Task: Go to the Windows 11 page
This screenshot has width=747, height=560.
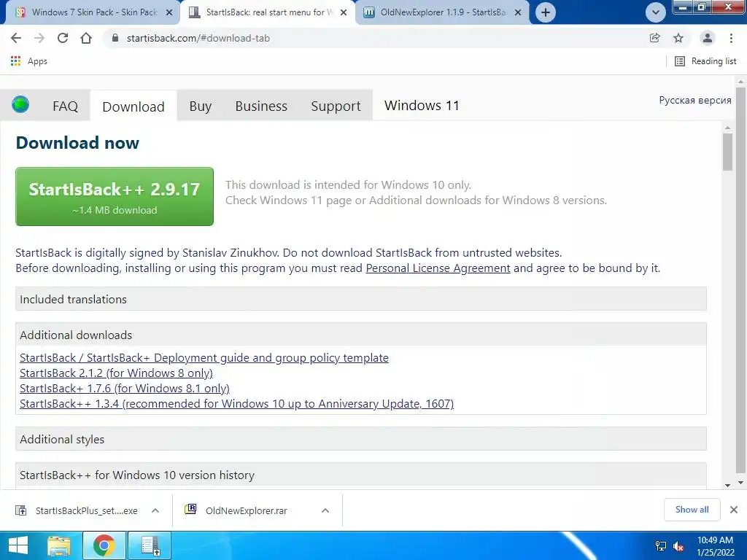Action: click(422, 105)
